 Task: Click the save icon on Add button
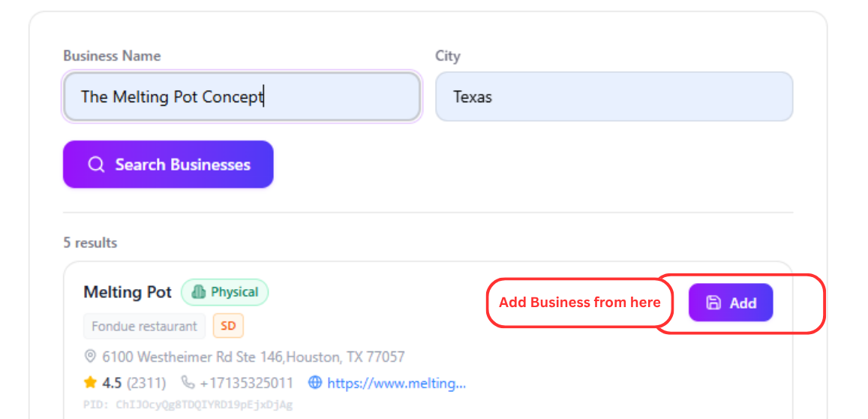click(713, 303)
